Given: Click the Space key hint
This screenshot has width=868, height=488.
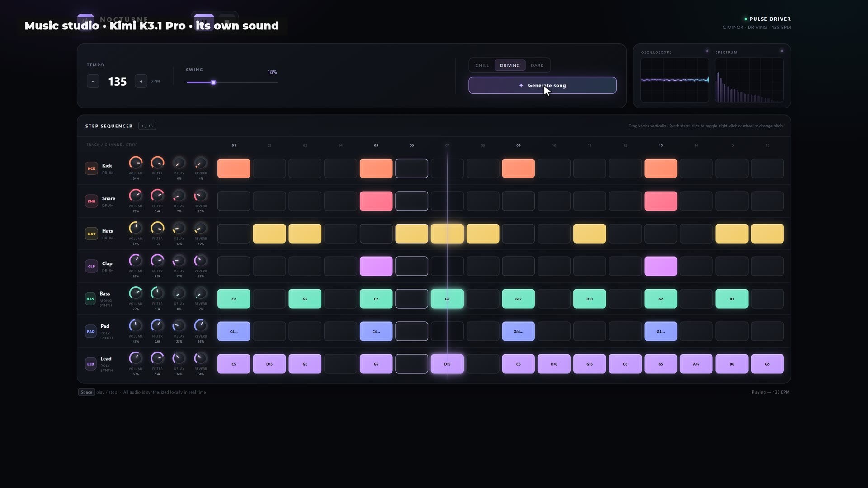Looking at the screenshot, I should pos(86,392).
